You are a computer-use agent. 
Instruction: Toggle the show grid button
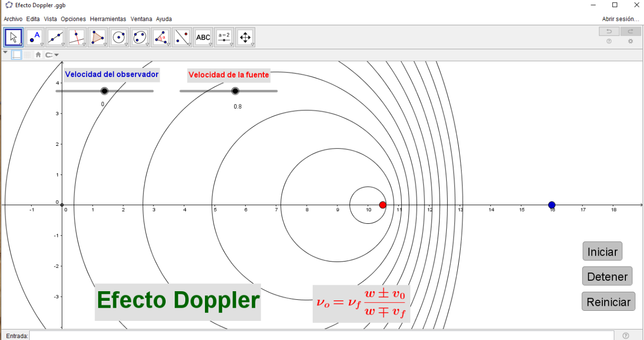point(28,55)
